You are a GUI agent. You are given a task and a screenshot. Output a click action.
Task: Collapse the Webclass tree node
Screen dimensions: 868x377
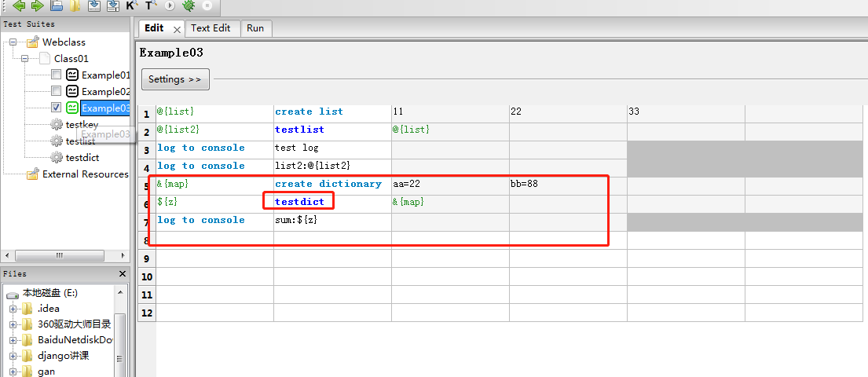tap(13, 42)
